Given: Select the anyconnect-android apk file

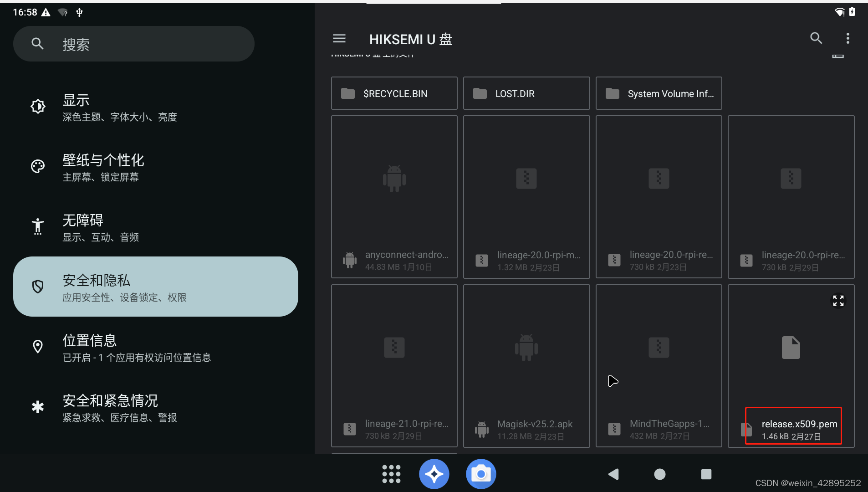Looking at the screenshot, I should pyautogui.click(x=394, y=197).
